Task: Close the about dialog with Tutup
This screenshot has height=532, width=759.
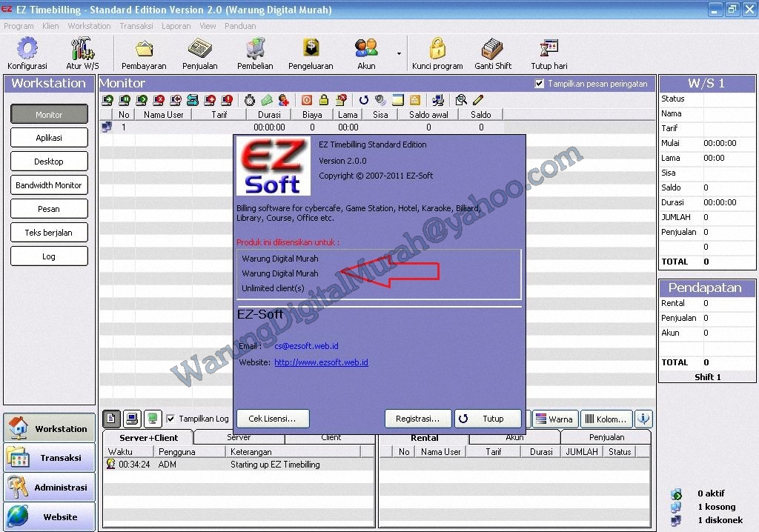Action: click(488, 419)
